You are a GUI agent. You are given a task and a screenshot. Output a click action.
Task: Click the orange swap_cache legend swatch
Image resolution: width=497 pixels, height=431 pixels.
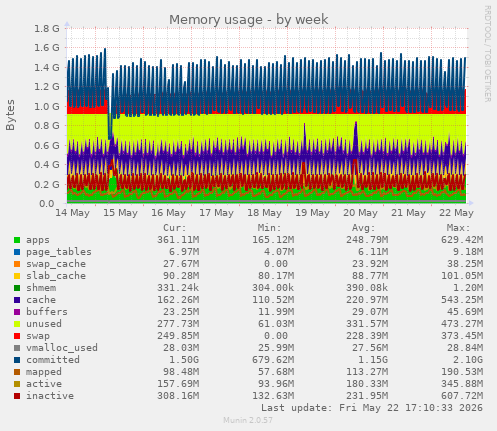(17, 264)
